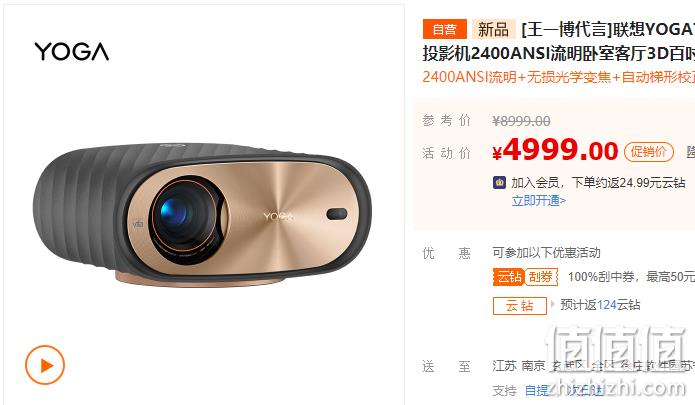
Task: Click the 云钻 orange coupon tag
Action: [509, 277]
